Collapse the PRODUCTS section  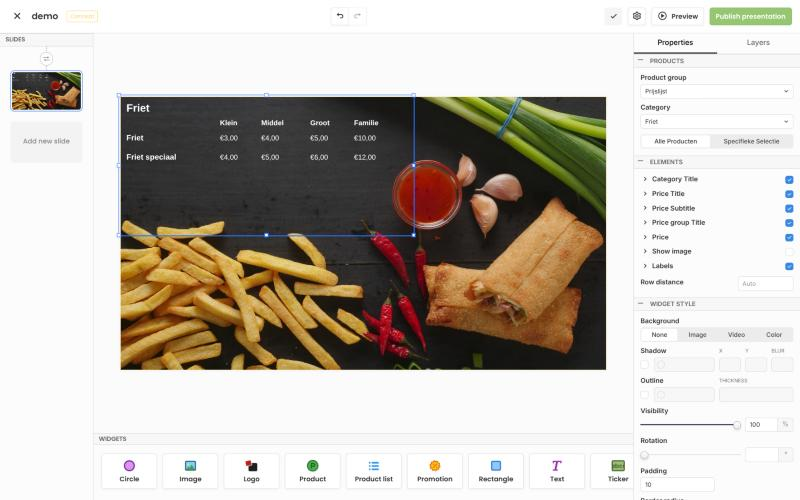click(x=641, y=60)
